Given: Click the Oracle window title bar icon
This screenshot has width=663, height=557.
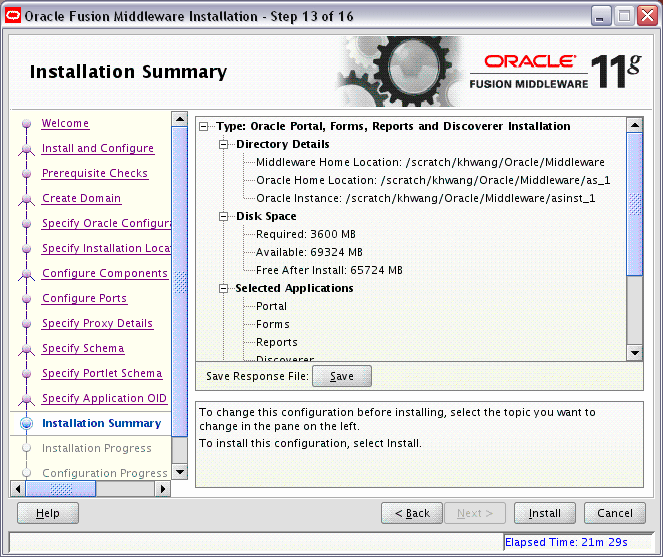Looking at the screenshot, I should [x=13, y=16].
